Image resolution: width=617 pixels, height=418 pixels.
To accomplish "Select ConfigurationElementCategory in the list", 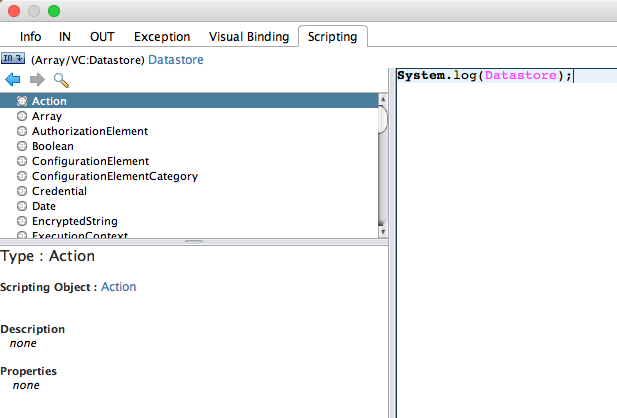I will coord(114,176).
